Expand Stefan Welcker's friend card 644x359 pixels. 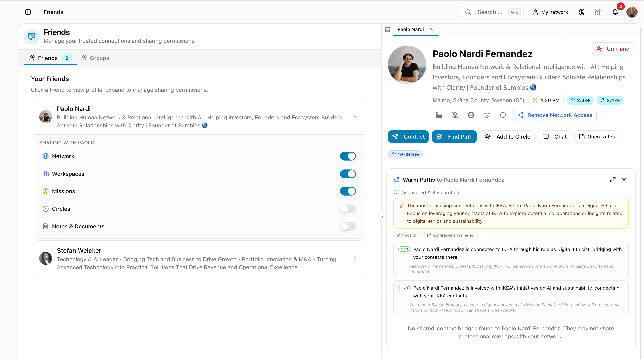(x=355, y=259)
